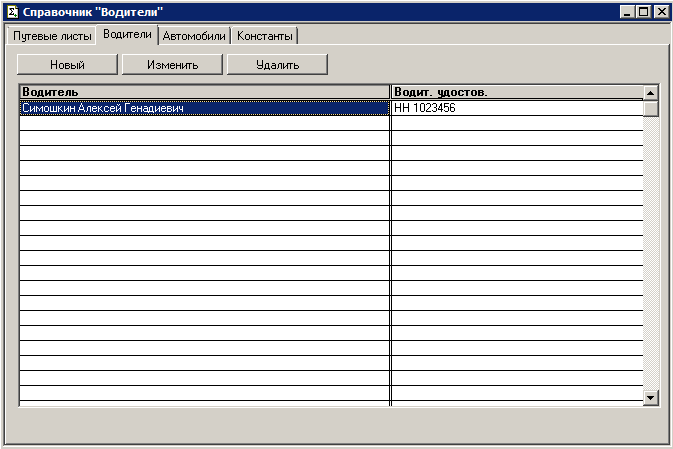This screenshot has height=449, width=673.
Task: Click the Изменить button
Action: [172, 64]
